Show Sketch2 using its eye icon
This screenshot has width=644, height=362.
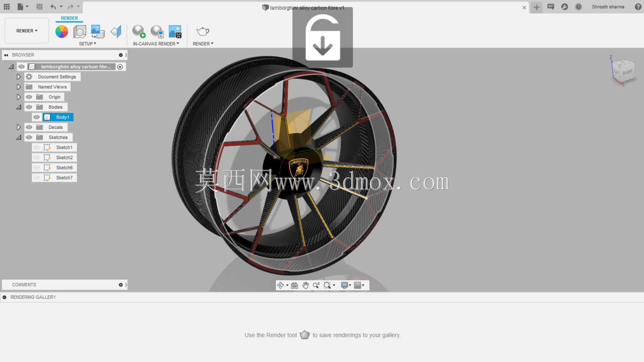tap(37, 157)
